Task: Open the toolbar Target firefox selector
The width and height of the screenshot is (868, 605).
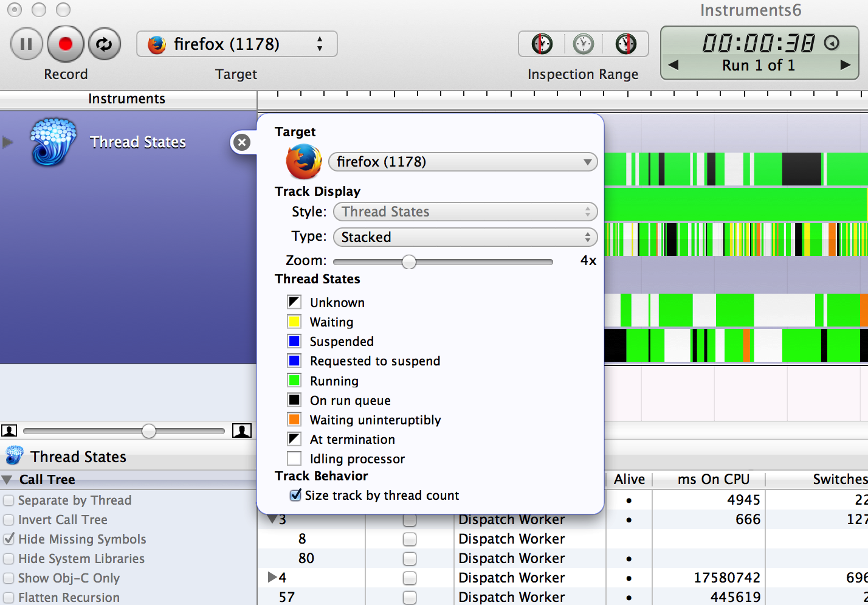Action: pyautogui.click(x=236, y=44)
